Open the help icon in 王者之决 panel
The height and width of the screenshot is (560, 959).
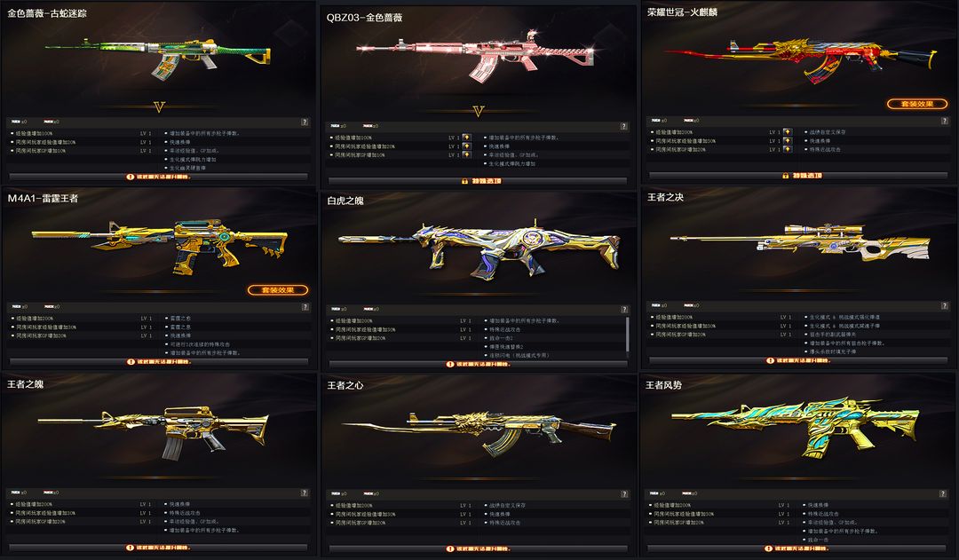(x=944, y=305)
